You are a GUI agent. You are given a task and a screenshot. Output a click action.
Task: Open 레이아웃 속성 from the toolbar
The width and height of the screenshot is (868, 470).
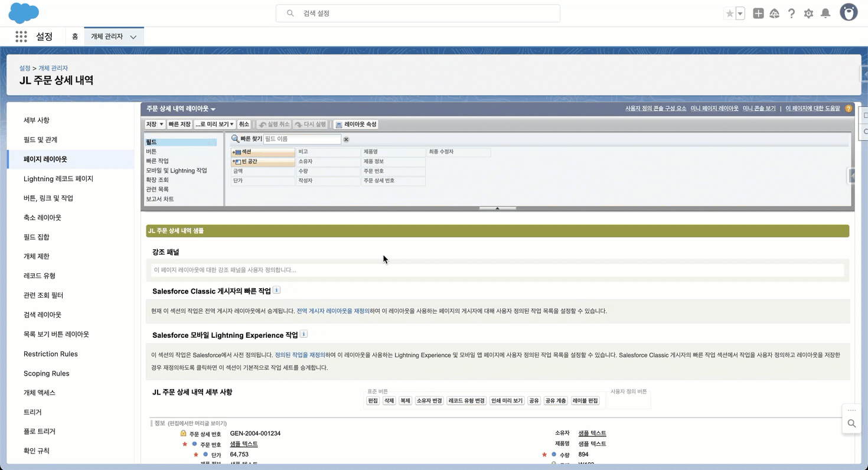(356, 125)
